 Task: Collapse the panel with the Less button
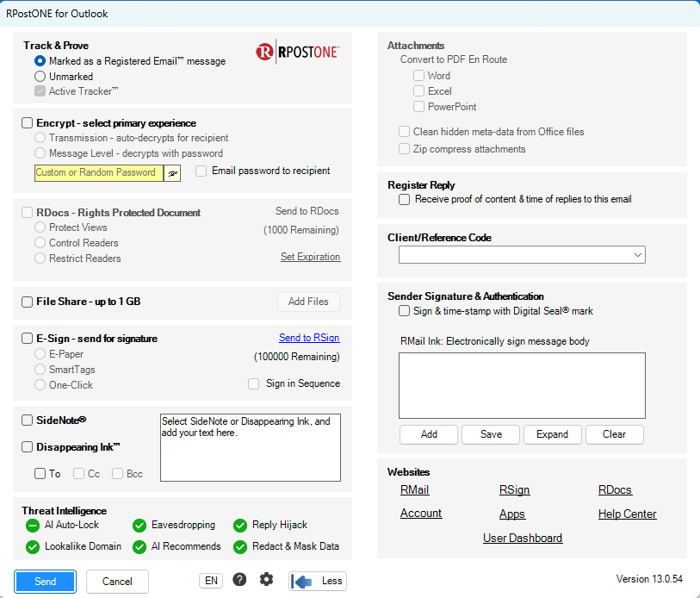click(x=318, y=581)
